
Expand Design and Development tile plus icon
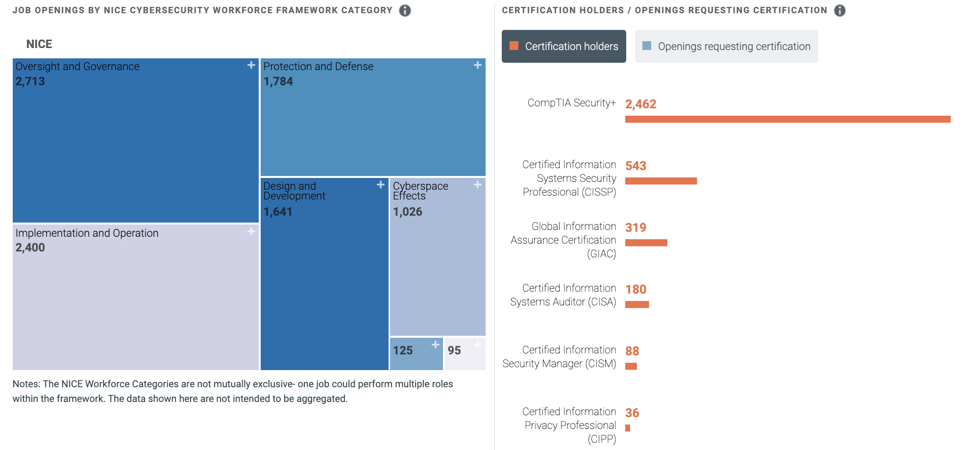pos(381,185)
